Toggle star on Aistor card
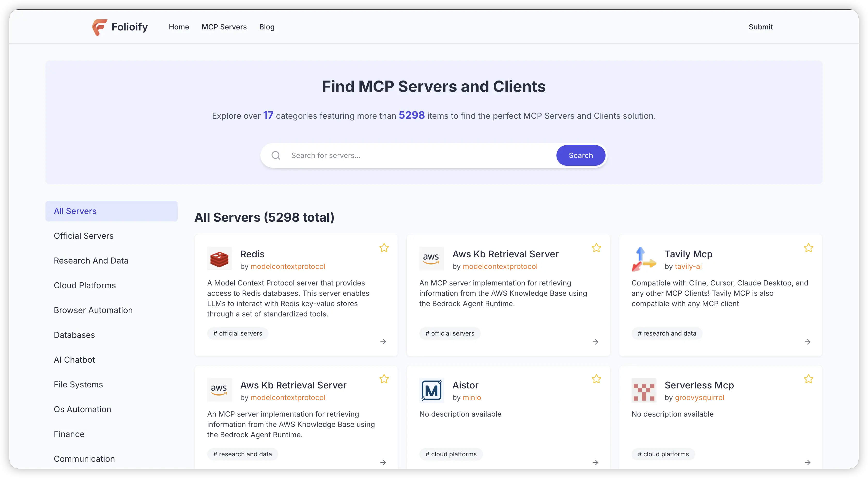 [x=596, y=379]
